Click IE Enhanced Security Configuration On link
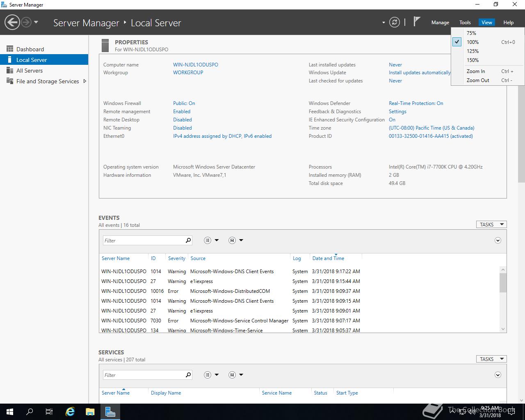The height and width of the screenshot is (420, 525). click(392, 120)
